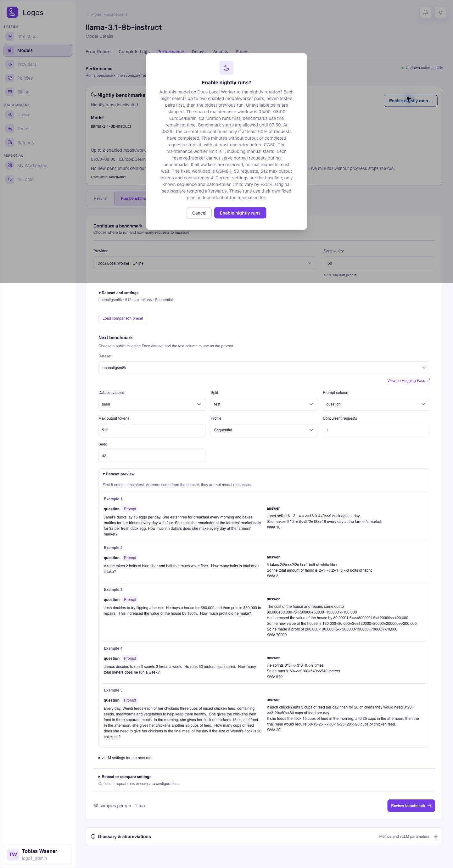
Task: Expand vLLM settings for the next run
Action: click(125, 758)
